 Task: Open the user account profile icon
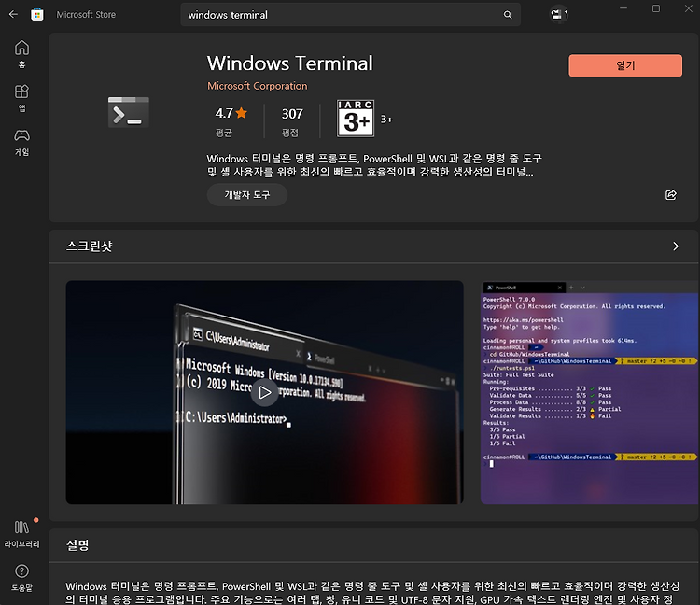coord(558,15)
